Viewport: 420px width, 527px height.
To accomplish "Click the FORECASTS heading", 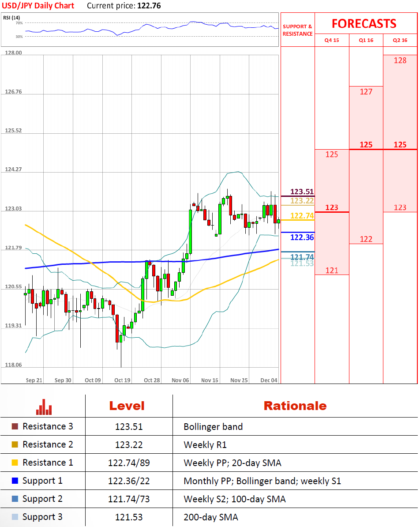I will 364,23.
